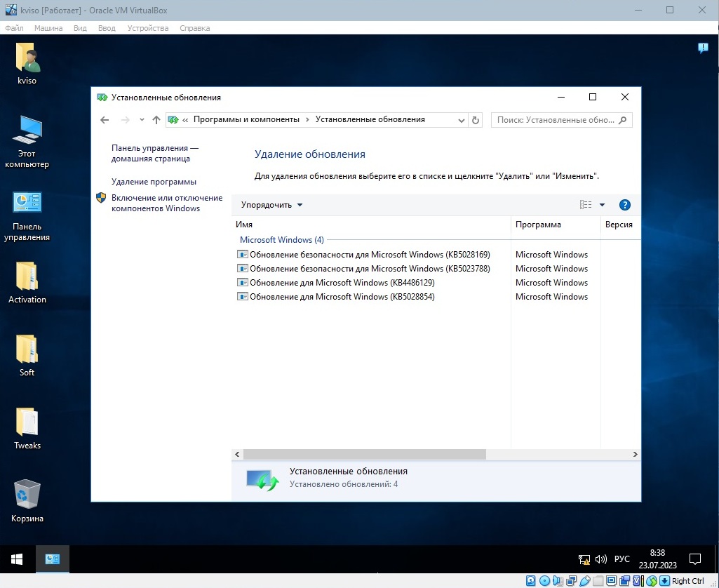Click the CPU virtualization indicator in VirtualBox status bar
This screenshot has height=588, width=719.
[x=638, y=581]
